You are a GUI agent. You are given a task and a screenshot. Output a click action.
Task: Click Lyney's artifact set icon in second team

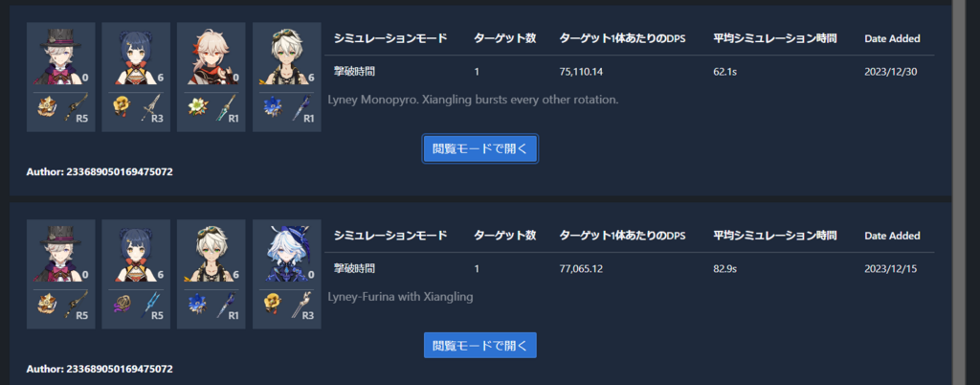pos(47,304)
